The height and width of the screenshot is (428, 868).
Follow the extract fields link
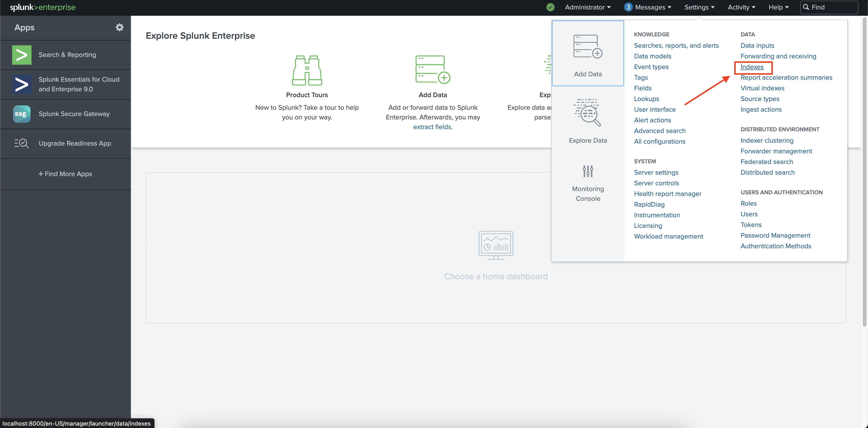tap(432, 127)
